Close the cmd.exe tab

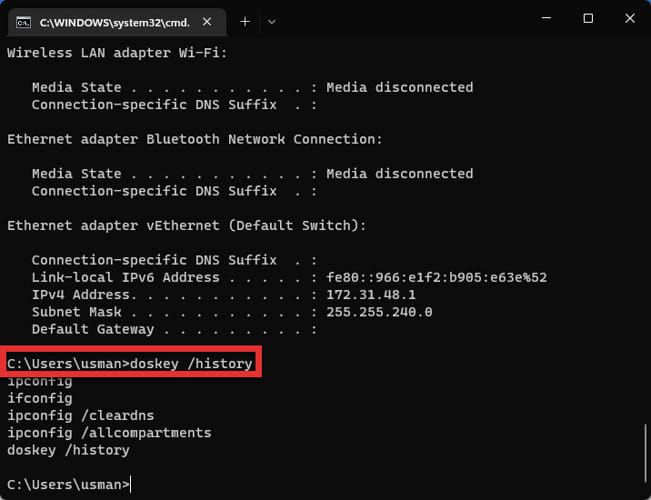click(207, 22)
